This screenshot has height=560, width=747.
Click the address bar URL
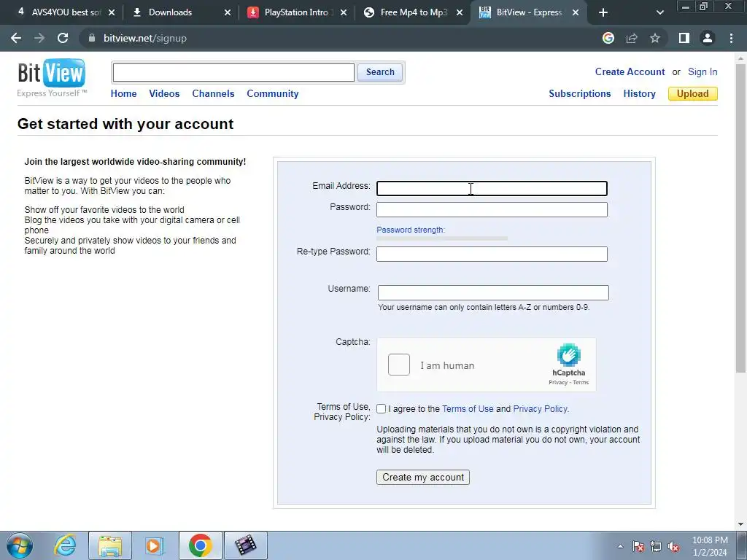(x=145, y=38)
